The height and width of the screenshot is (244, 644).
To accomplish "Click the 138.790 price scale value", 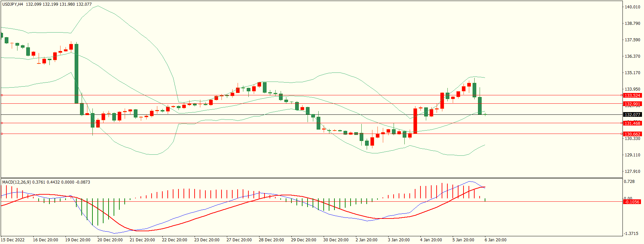I will tap(632, 23).
